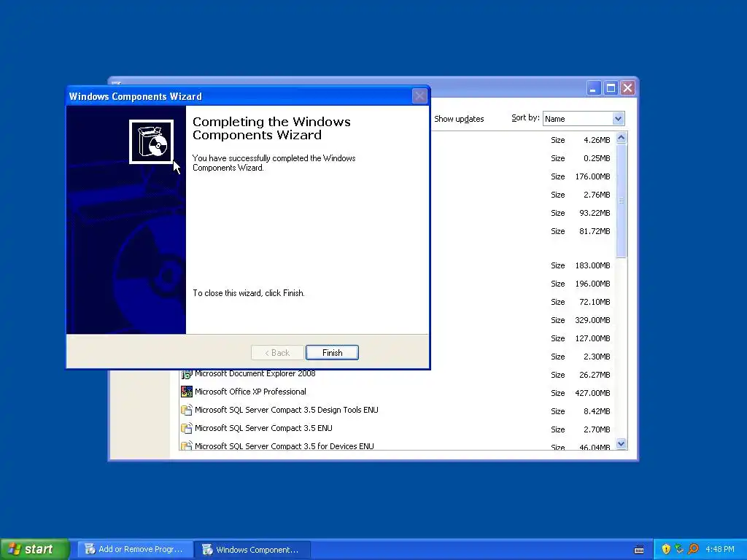Select Microsoft Office XP Professional entry
The width and height of the screenshot is (747, 560).
pos(250,392)
